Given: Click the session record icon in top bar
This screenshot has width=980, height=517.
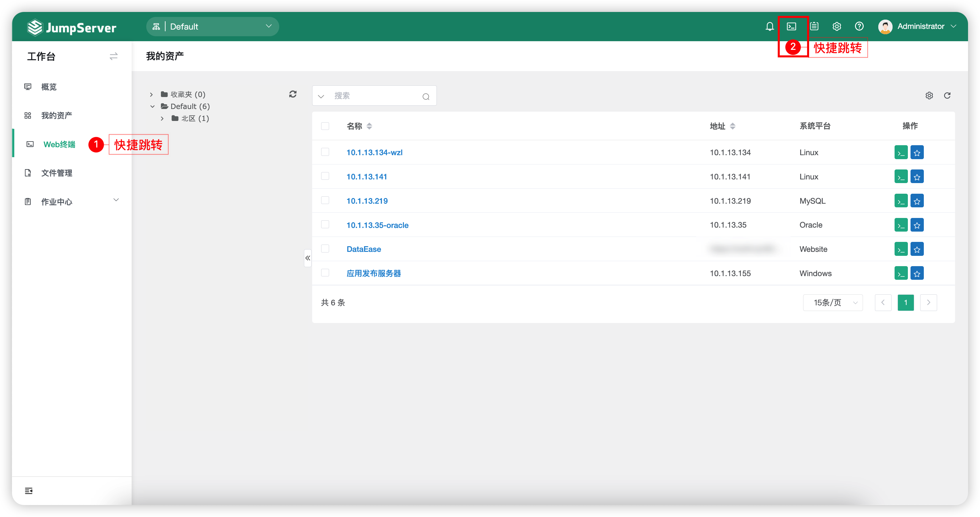Looking at the screenshot, I should tap(814, 26).
